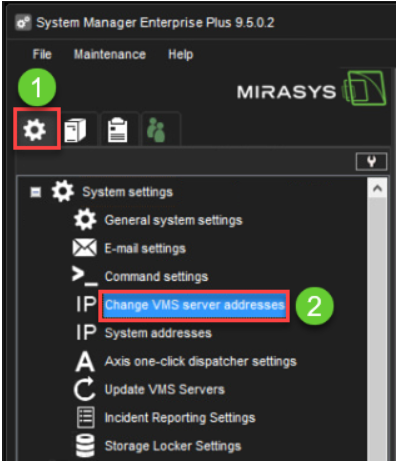Click the IP icon beside System addresses
397x462 pixels.
(86, 332)
